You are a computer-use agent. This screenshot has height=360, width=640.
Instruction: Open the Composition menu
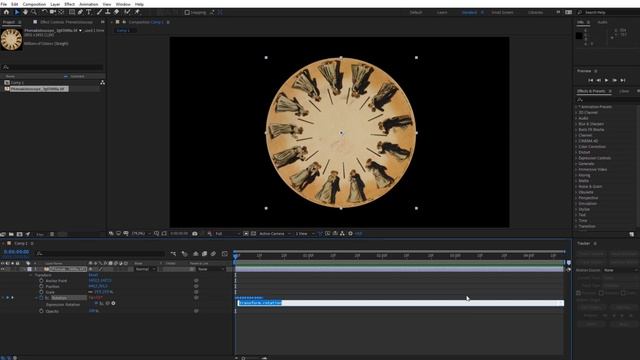(x=34, y=4)
